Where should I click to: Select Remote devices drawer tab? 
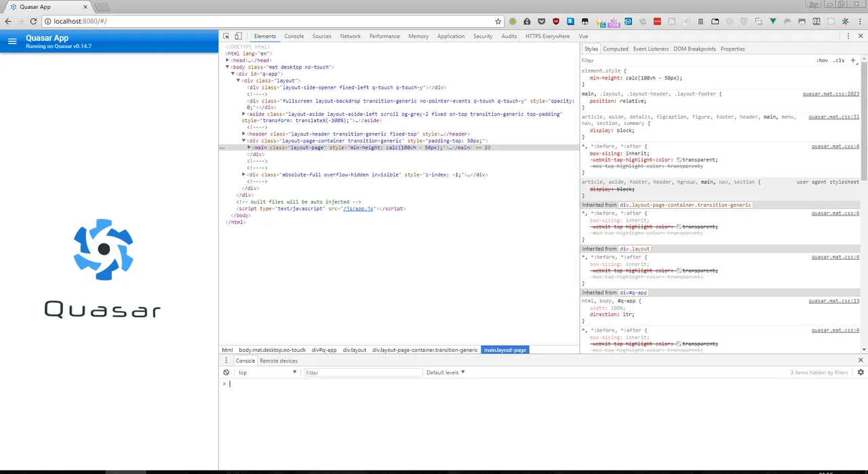click(x=279, y=361)
